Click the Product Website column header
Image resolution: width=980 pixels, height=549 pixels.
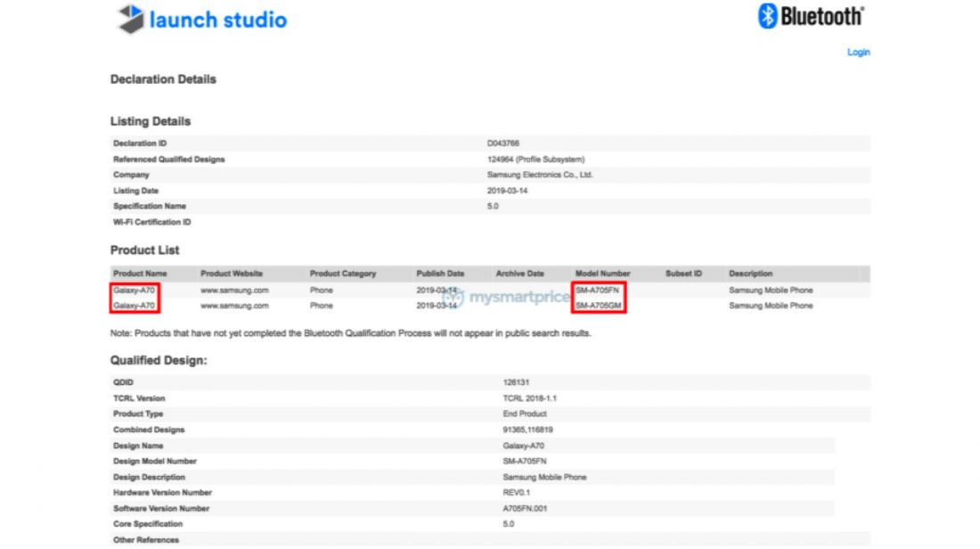[x=232, y=274]
